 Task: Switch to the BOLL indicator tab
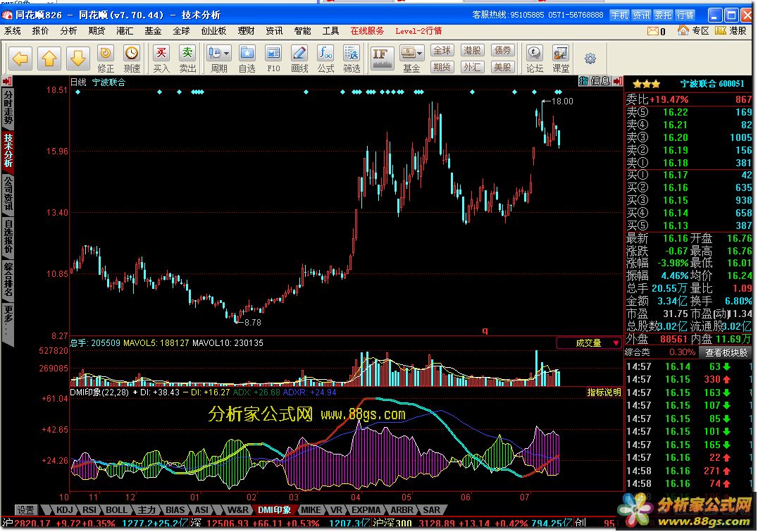[116, 509]
